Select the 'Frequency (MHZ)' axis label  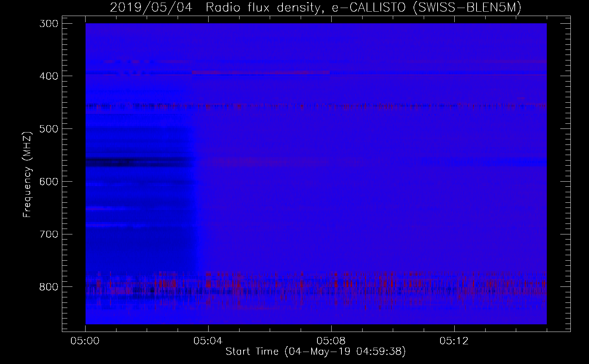pyautogui.click(x=27, y=174)
